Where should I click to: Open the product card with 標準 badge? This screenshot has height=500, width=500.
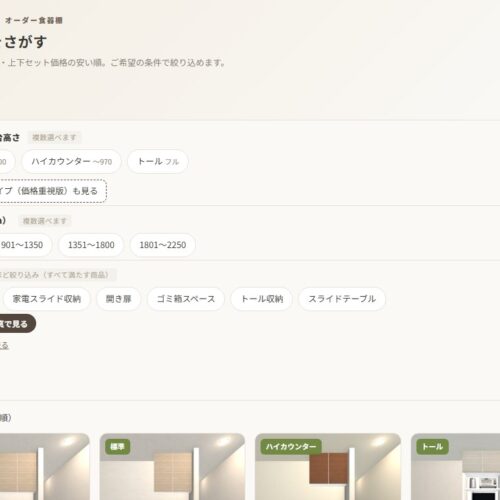172,467
